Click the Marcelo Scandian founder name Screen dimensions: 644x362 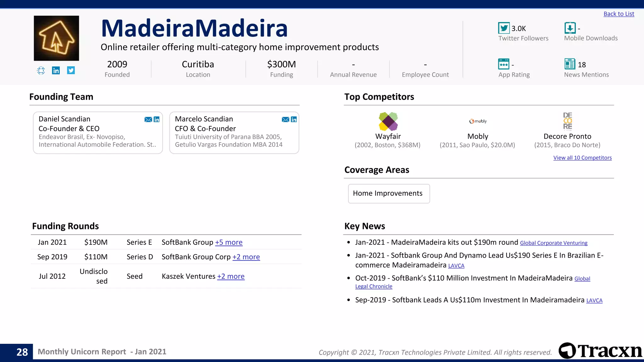[204, 119]
